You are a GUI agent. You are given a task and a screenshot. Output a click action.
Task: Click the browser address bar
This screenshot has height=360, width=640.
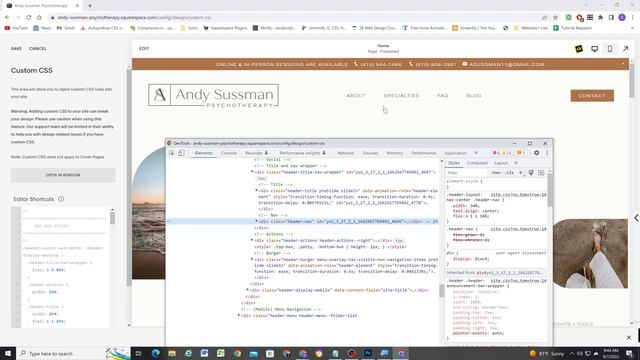click(x=294, y=18)
